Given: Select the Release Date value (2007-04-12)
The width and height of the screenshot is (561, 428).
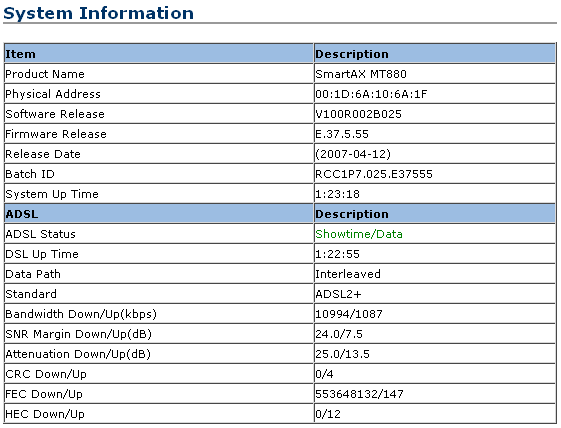Looking at the screenshot, I should coord(353,154).
